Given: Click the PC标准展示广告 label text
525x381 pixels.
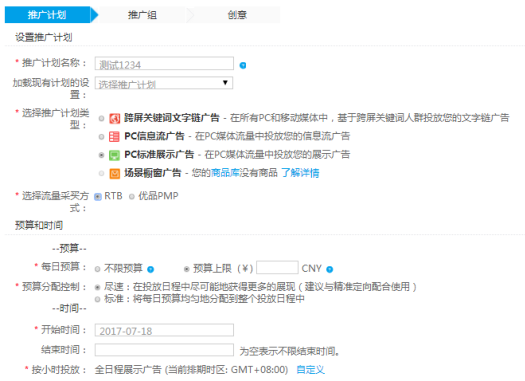Looking at the screenshot, I should point(159,155).
